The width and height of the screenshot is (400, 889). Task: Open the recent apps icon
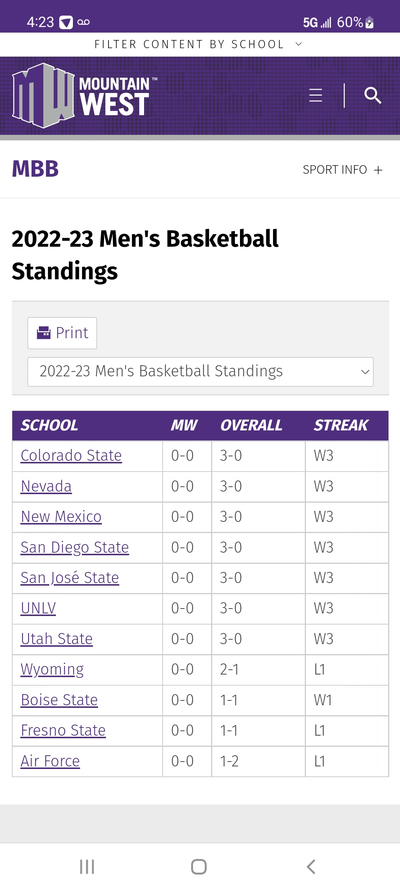pos(87,866)
